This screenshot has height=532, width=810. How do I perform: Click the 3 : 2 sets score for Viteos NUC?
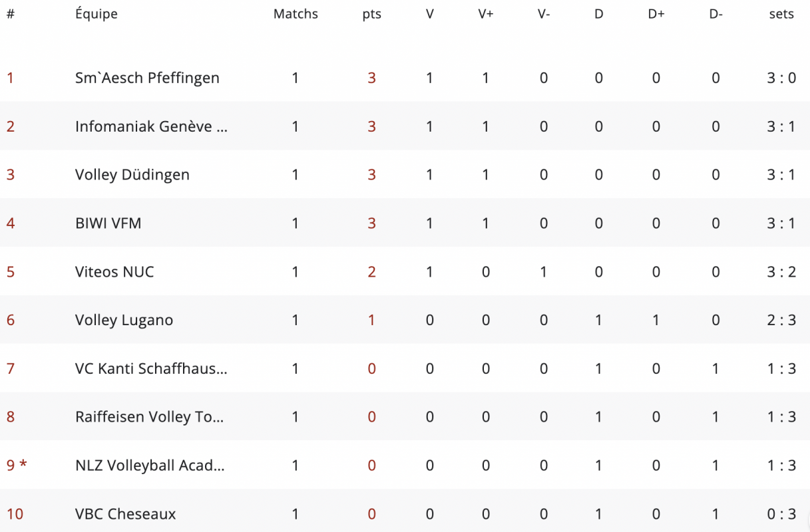pos(781,272)
